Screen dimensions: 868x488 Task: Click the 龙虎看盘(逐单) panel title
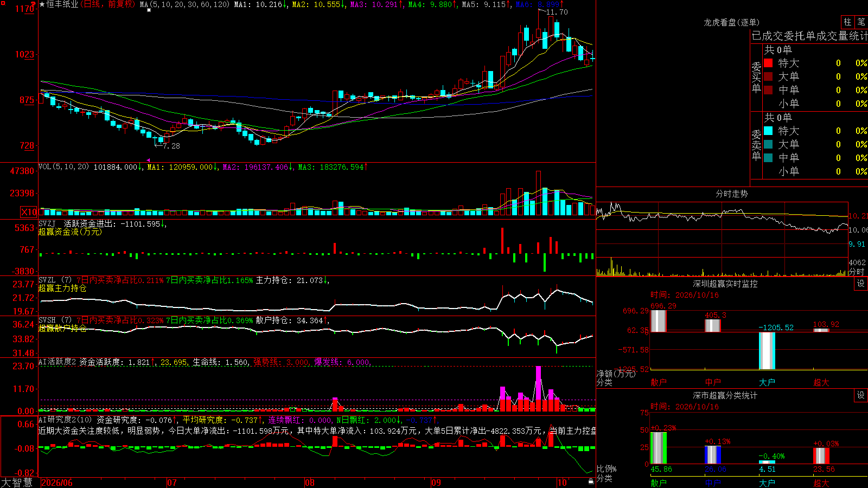coord(731,22)
